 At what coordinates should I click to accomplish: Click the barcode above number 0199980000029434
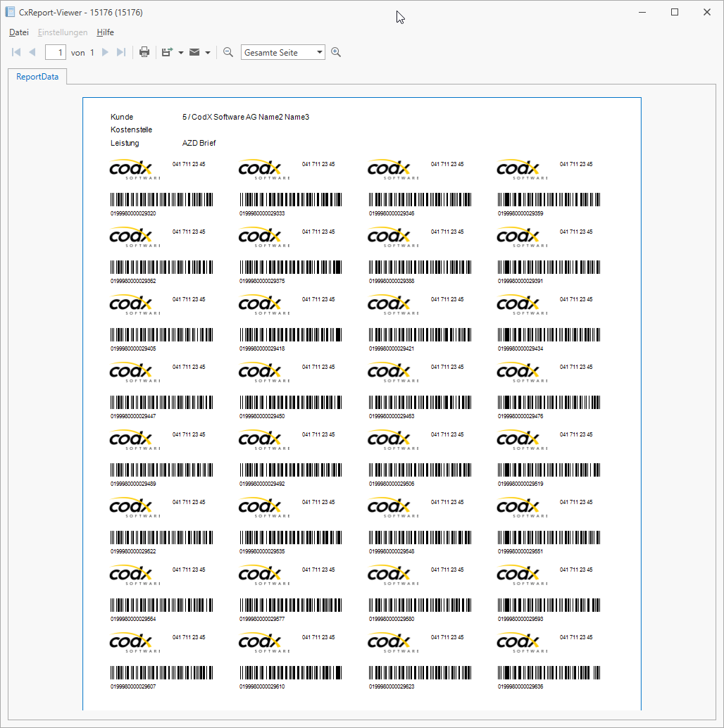pyautogui.click(x=549, y=334)
